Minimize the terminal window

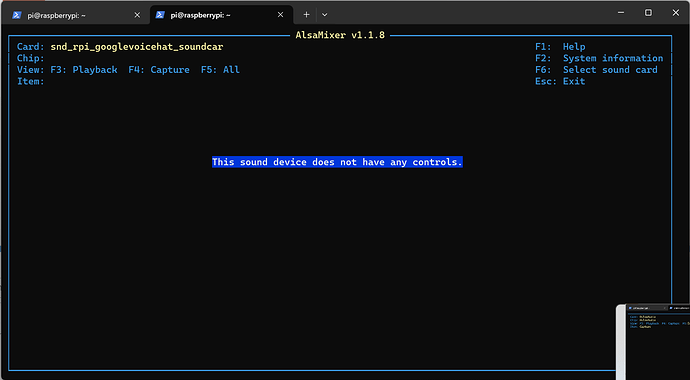[621, 13]
